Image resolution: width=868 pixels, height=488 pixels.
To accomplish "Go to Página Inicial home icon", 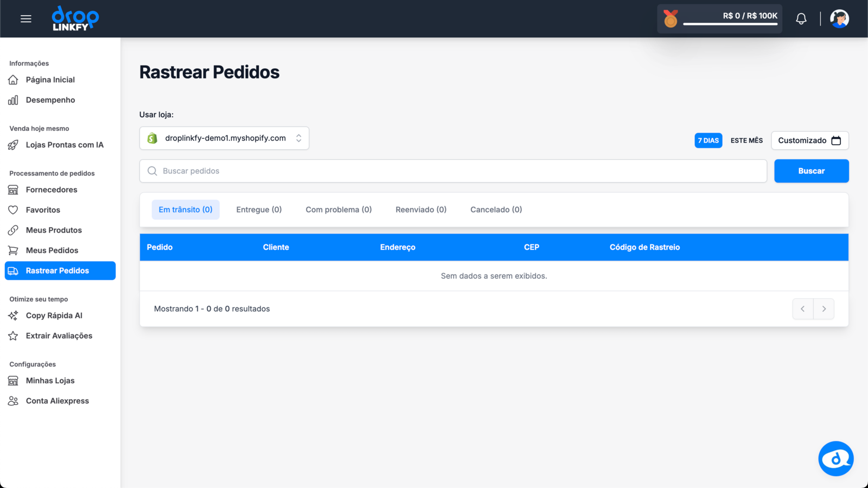I will (13, 80).
